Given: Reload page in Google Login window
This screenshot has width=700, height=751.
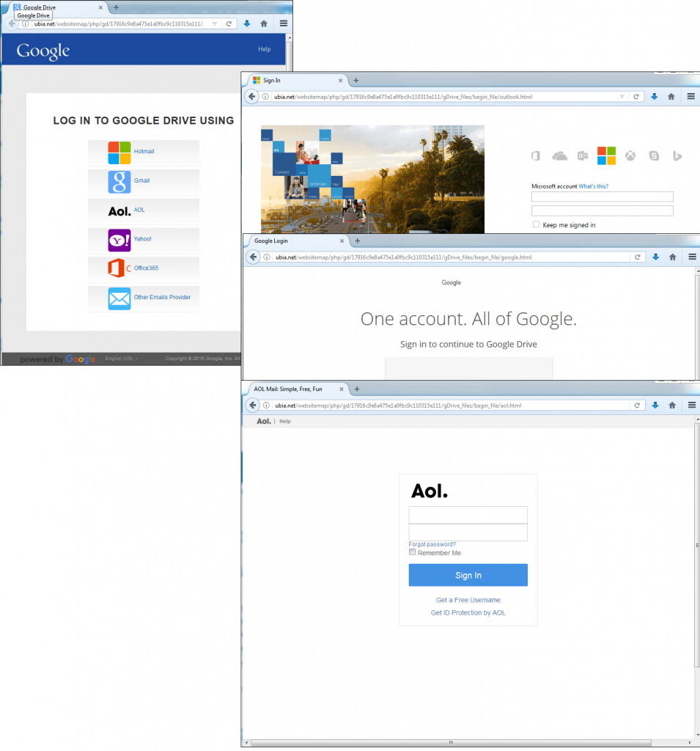Looking at the screenshot, I should [x=638, y=257].
